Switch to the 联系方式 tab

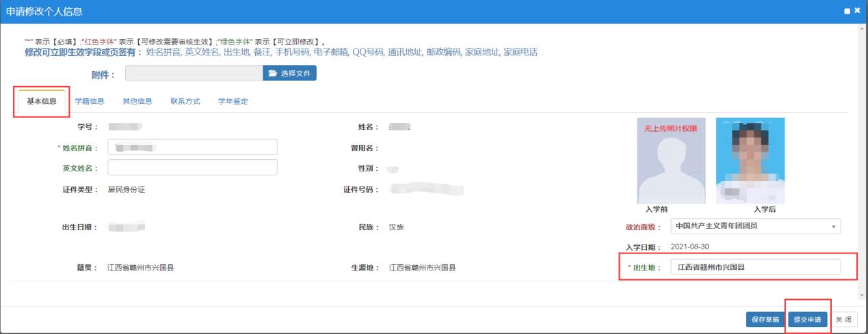coord(185,101)
